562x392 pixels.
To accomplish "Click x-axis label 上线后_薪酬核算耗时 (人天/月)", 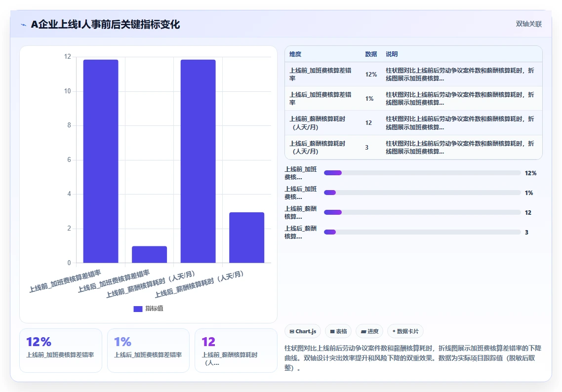I will [200, 285].
